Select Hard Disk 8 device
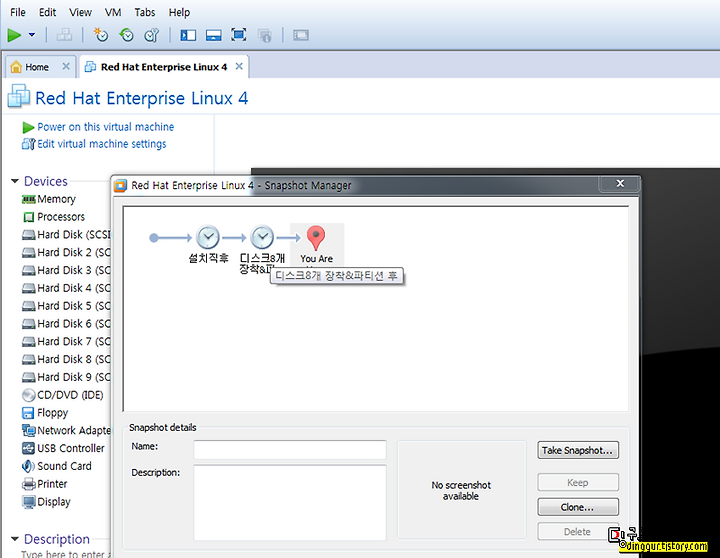 (x=66, y=359)
